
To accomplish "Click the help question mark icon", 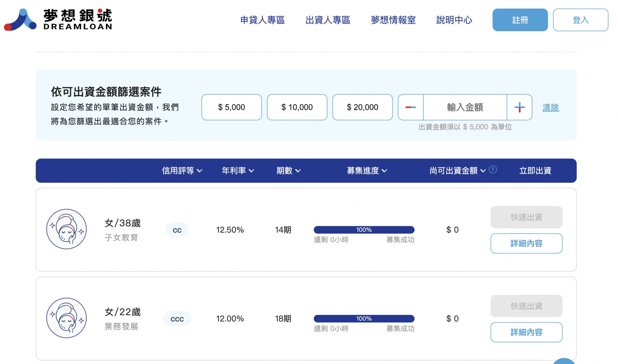I will (x=493, y=170).
